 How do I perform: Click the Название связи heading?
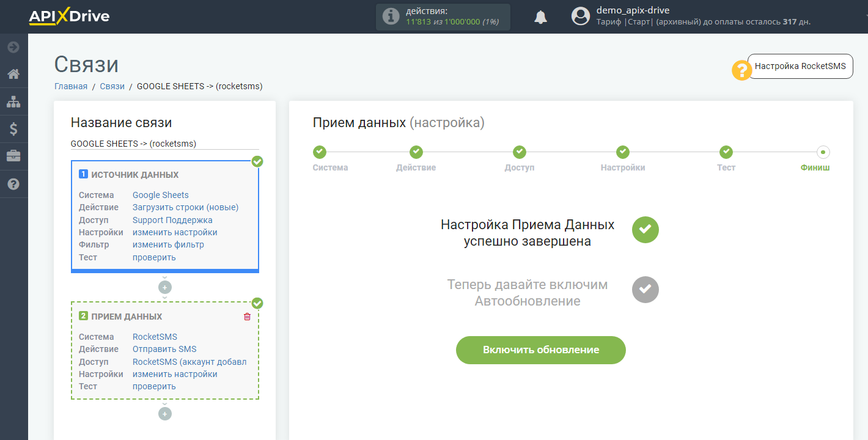click(122, 122)
